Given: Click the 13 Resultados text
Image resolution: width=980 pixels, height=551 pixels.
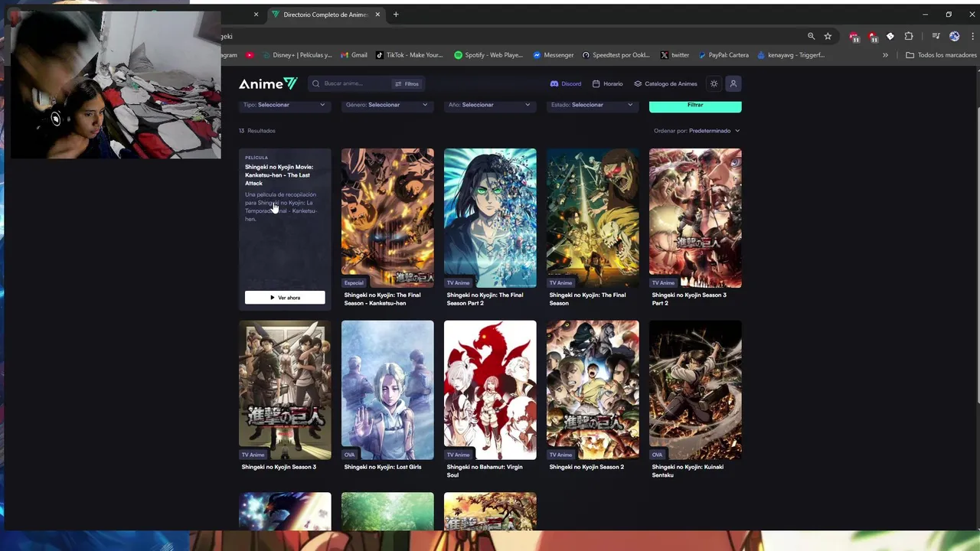Looking at the screenshot, I should coord(257,131).
